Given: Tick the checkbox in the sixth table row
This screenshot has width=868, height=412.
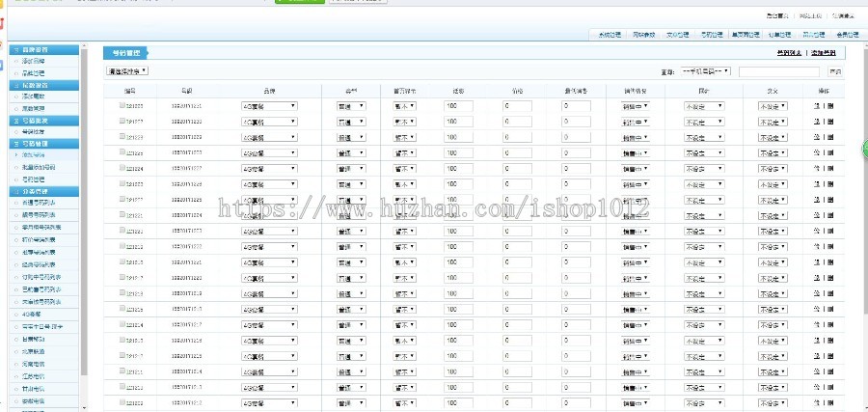Looking at the screenshot, I should pyautogui.click(x=122, y=183).
